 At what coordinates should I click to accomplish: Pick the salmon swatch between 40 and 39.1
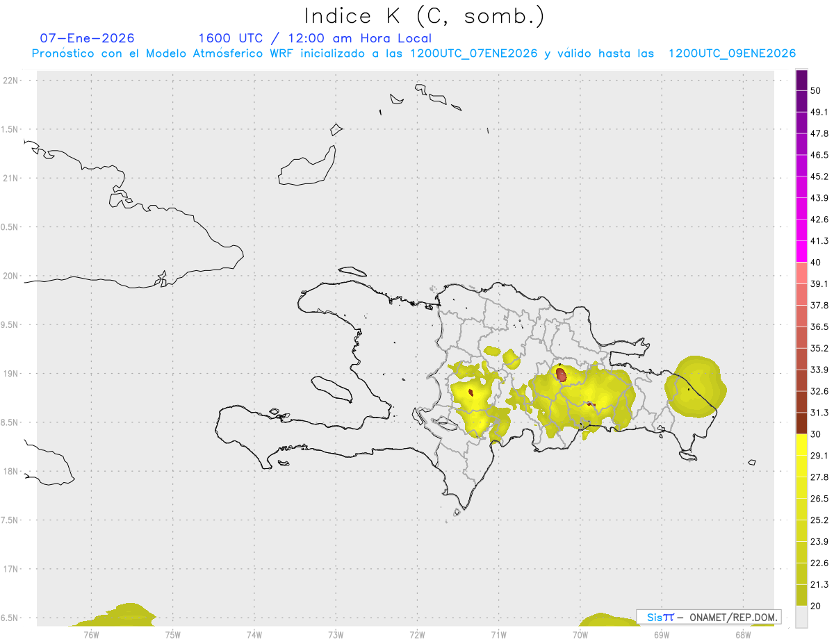(x=801, y=273)
